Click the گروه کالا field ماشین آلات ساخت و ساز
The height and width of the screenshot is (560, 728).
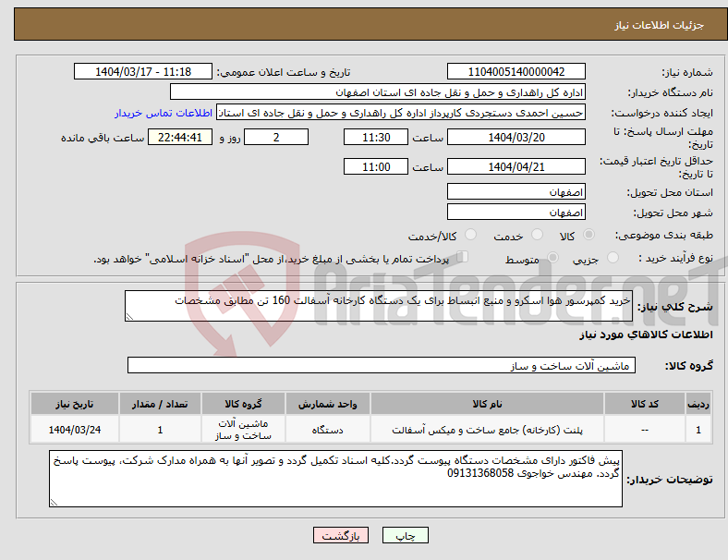[x=382, y=365]
